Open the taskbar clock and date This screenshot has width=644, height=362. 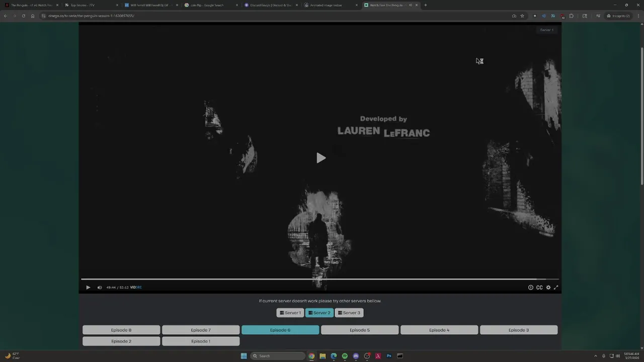click(631, 356)
